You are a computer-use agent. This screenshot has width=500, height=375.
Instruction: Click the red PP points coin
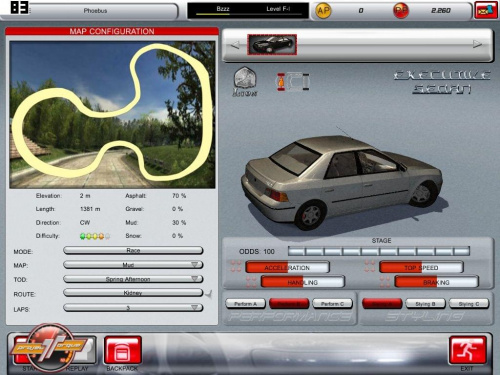click(401, 11)
